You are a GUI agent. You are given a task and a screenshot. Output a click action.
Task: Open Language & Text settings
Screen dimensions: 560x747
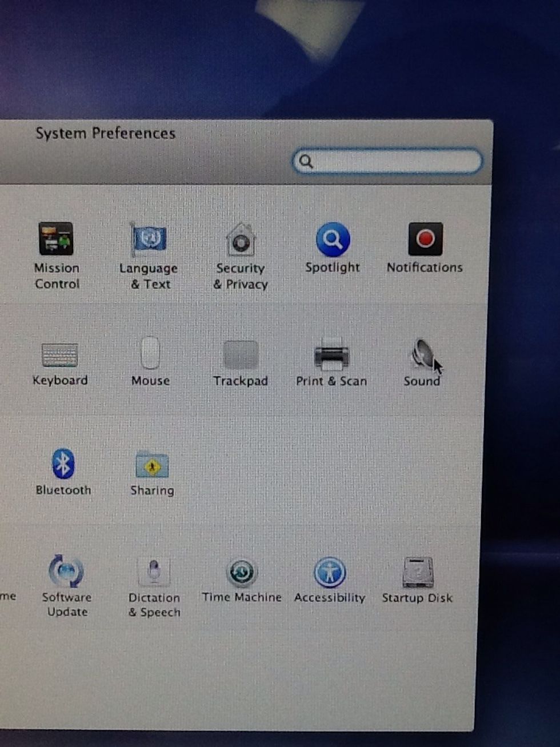[x=149, y=240]
